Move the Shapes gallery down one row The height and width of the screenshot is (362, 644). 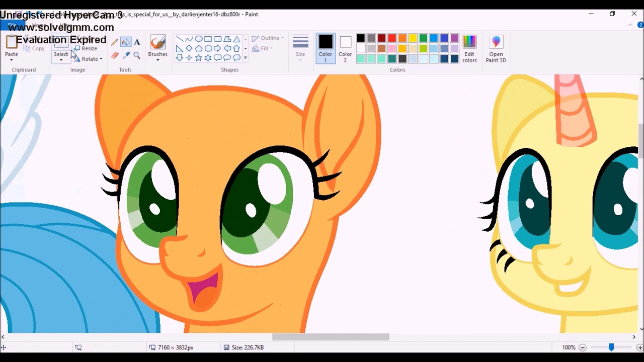point(246,49)
